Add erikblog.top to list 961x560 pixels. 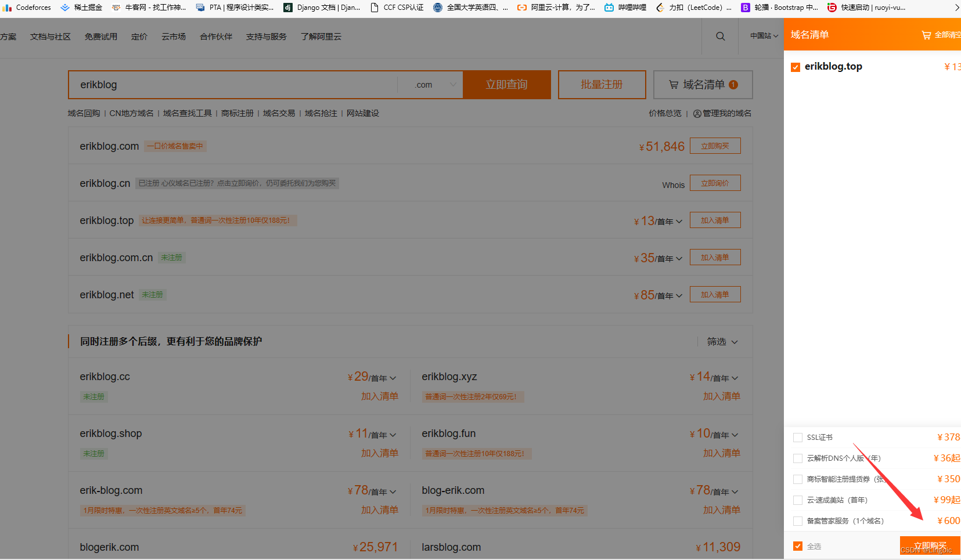tap(715, 221)
